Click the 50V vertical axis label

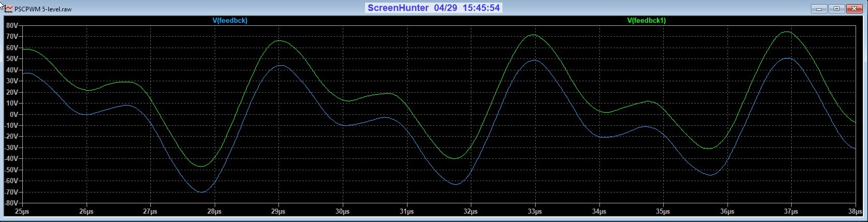12,59
